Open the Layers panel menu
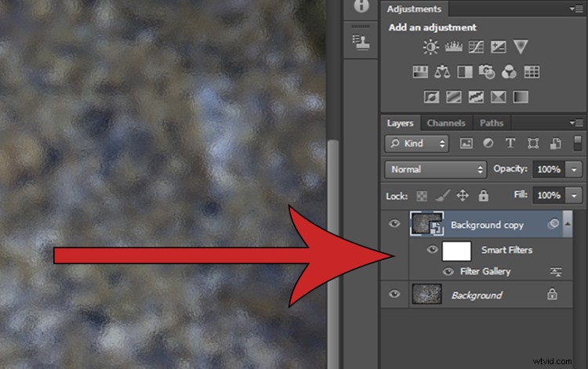 [x=576, y=122]
